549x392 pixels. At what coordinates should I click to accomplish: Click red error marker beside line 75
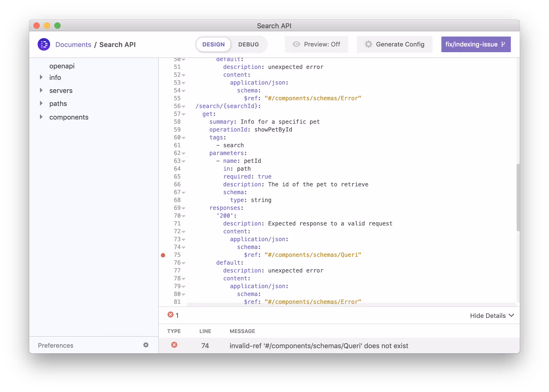pos(163,255)
